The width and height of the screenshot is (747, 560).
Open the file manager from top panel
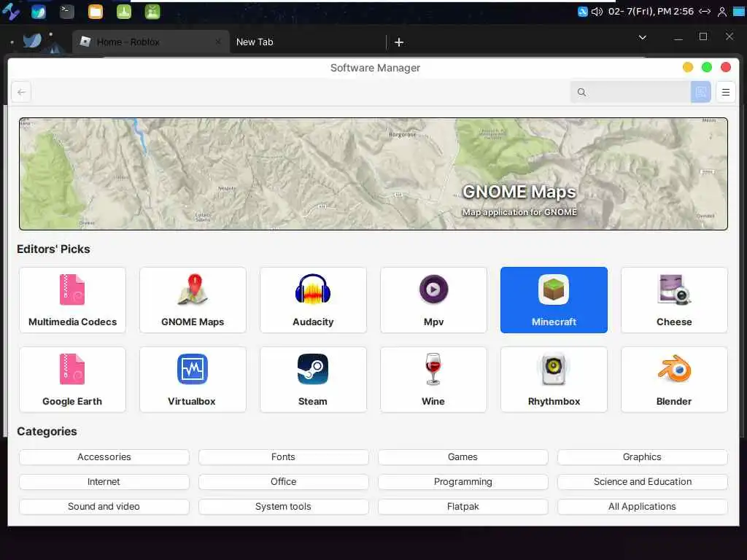point(96,12)
